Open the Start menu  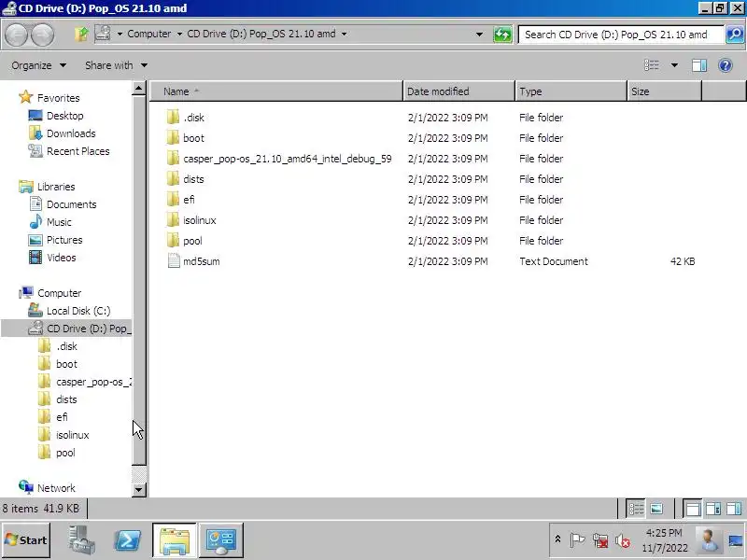click(26, 540)
